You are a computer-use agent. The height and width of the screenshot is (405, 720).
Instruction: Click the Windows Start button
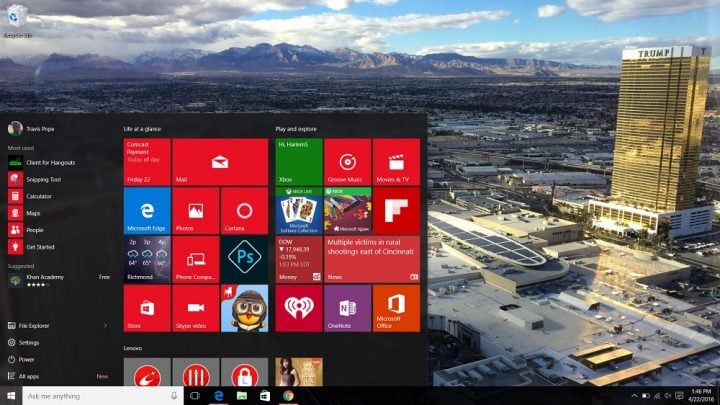tap(11, 396)
